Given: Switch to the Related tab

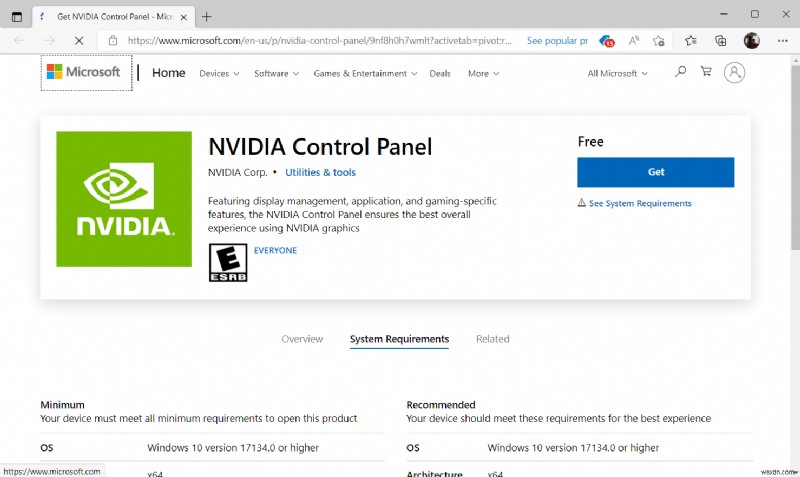Looking at the screenshot, I should [x=492, y=339].
